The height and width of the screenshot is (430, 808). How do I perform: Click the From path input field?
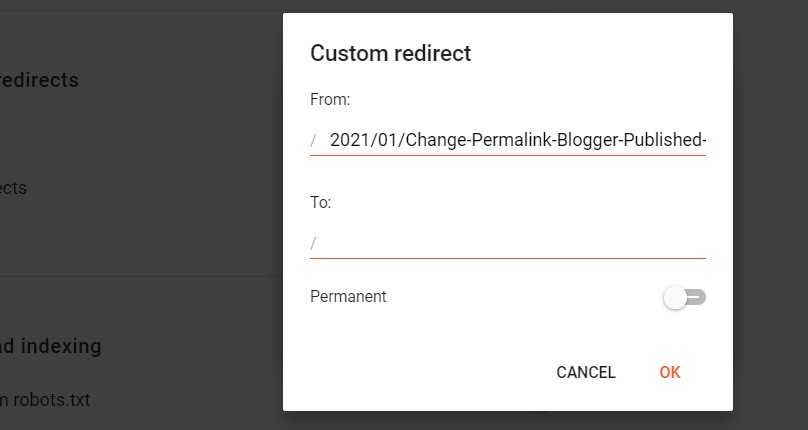pos(516,140)
